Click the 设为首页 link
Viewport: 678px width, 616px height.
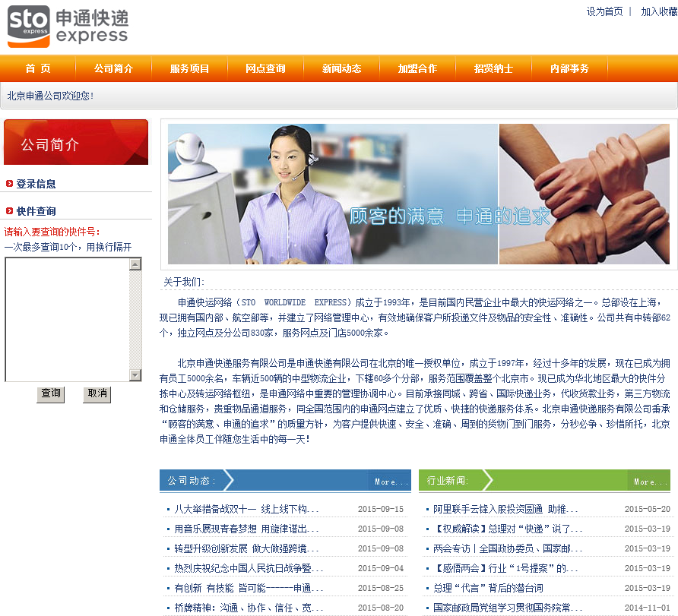tap(604, 11)
